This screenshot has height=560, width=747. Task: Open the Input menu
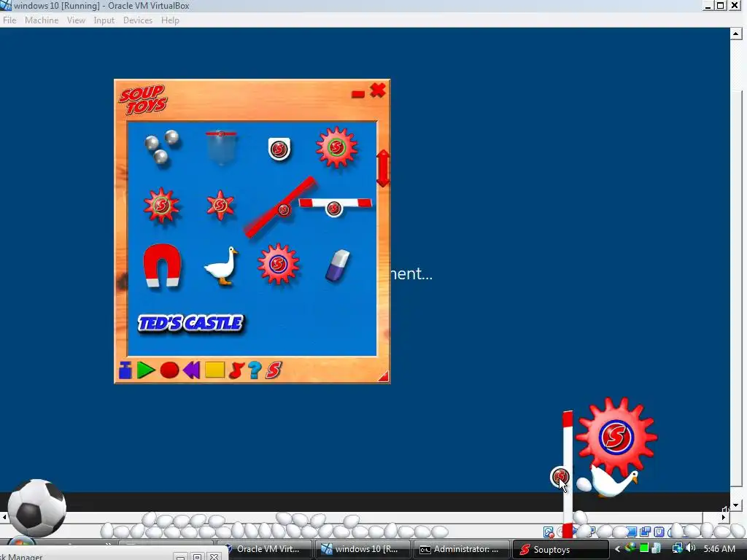coord(104,20)
